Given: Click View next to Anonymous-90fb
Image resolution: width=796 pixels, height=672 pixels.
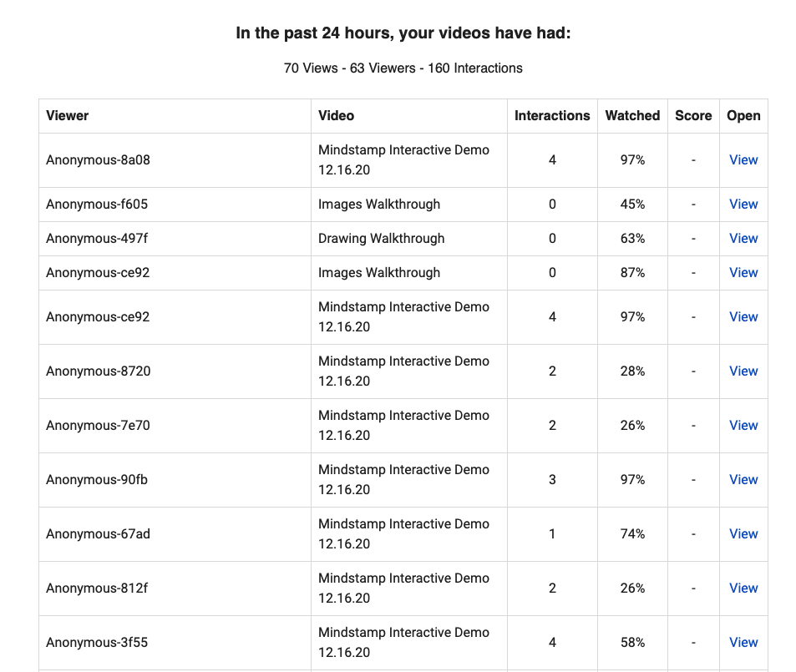Looking at the screenshot, I should [x=743, y=479].
